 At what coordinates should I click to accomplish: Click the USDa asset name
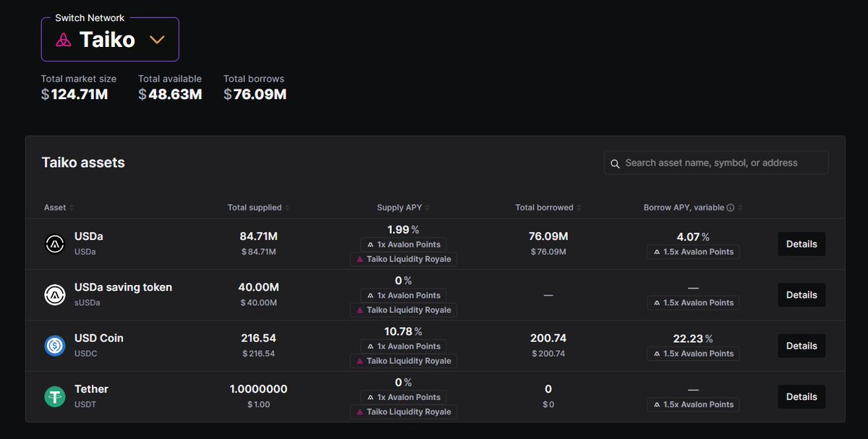tap(89, 236)
